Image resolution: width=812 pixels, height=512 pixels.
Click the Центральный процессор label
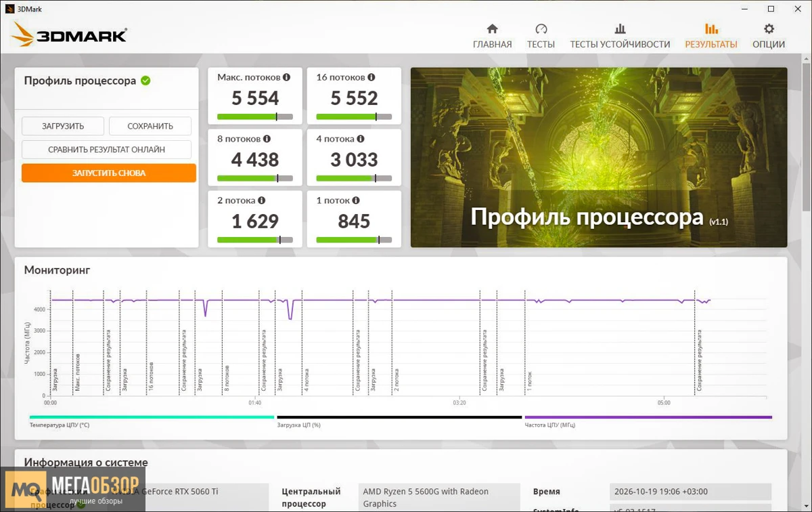click(311, 497)
